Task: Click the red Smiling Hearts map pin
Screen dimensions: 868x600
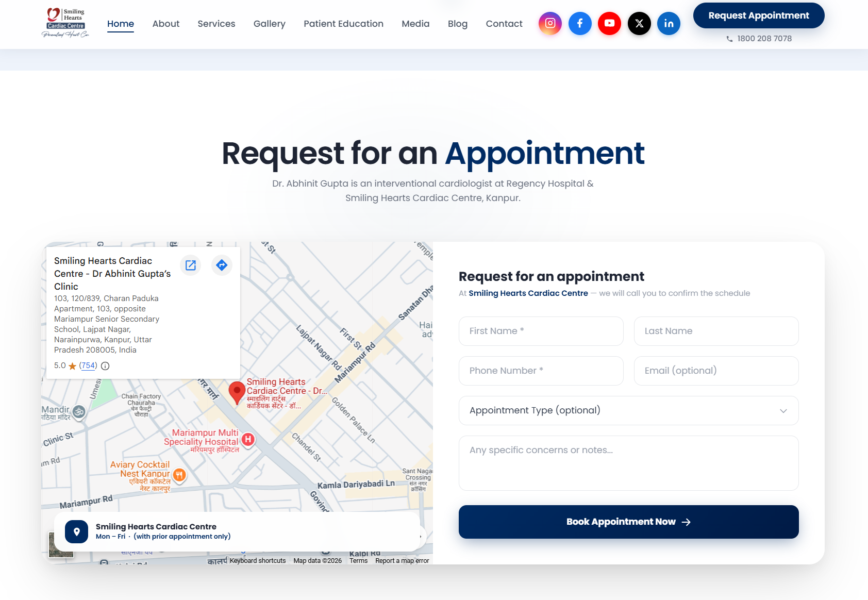Action: (x=237, y=393)
